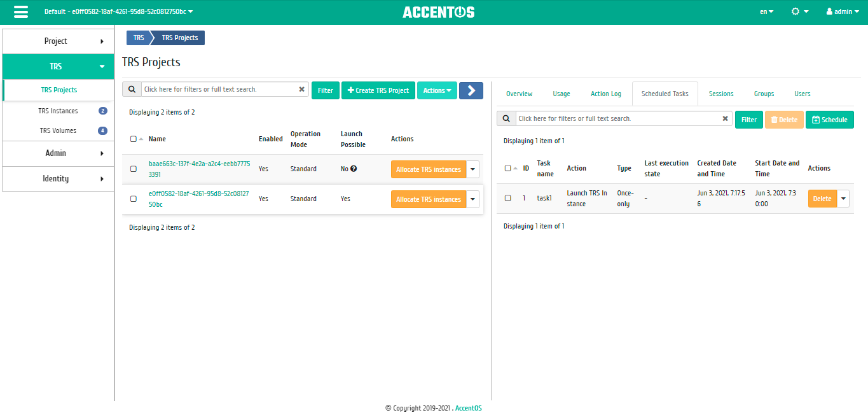Image resolution: width=868 pixels, height=415 pixels.
Task: Click the Delete button above the task table
Action: coord(784,120)
